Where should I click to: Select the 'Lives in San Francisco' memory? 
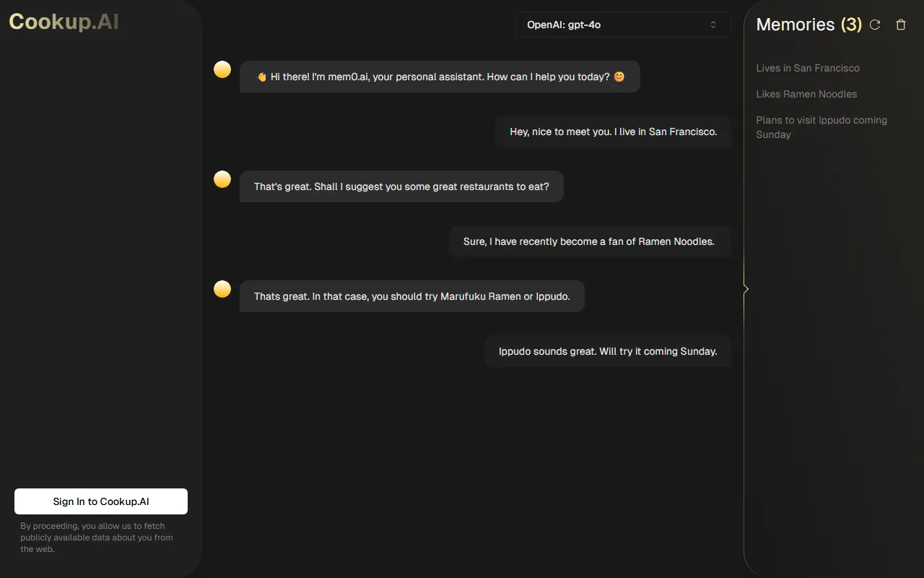tap(808, 68)
